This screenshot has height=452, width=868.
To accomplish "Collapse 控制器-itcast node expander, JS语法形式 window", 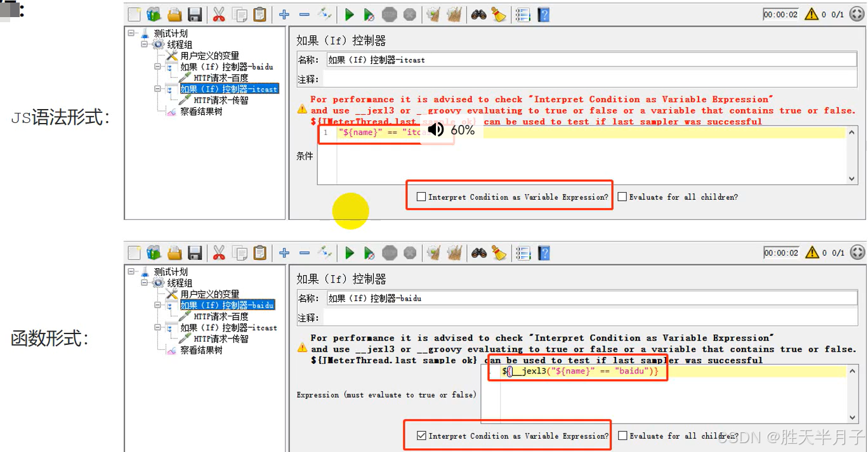I will (x=158, y=89).
